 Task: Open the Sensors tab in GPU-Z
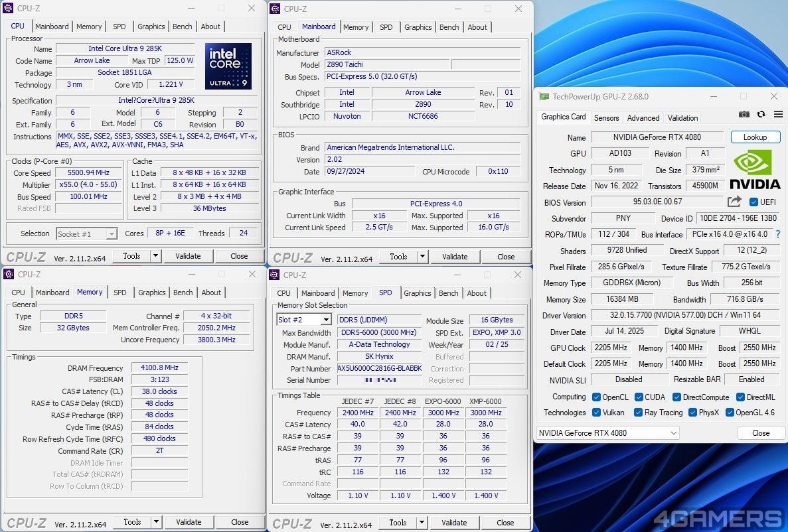pos(607,118)
